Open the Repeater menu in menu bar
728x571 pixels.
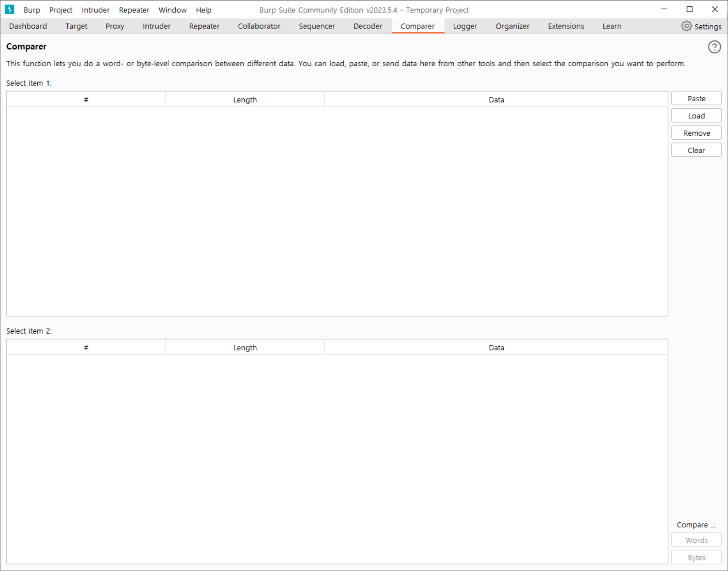tap(134, 10)
